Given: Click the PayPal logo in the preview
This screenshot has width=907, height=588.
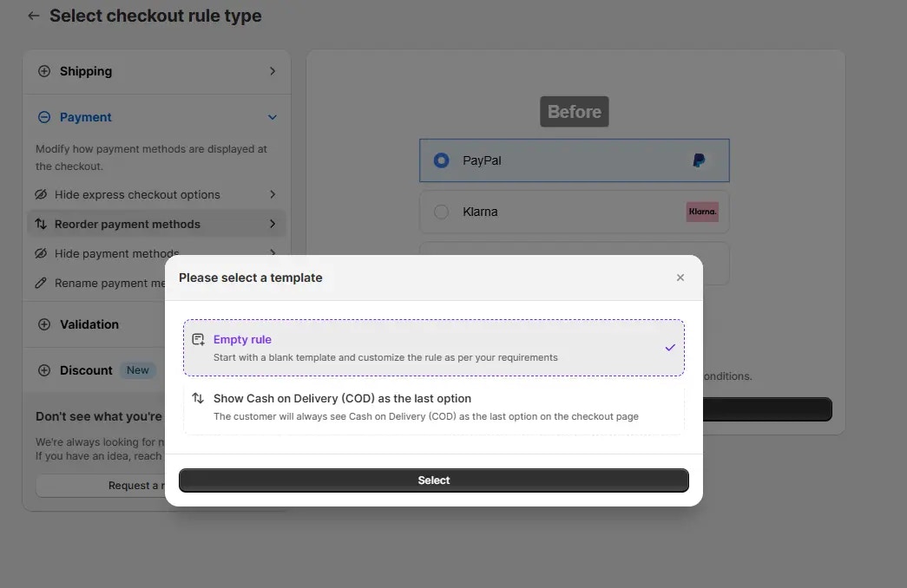Looking at the screenshot, I should coord(699,160).
